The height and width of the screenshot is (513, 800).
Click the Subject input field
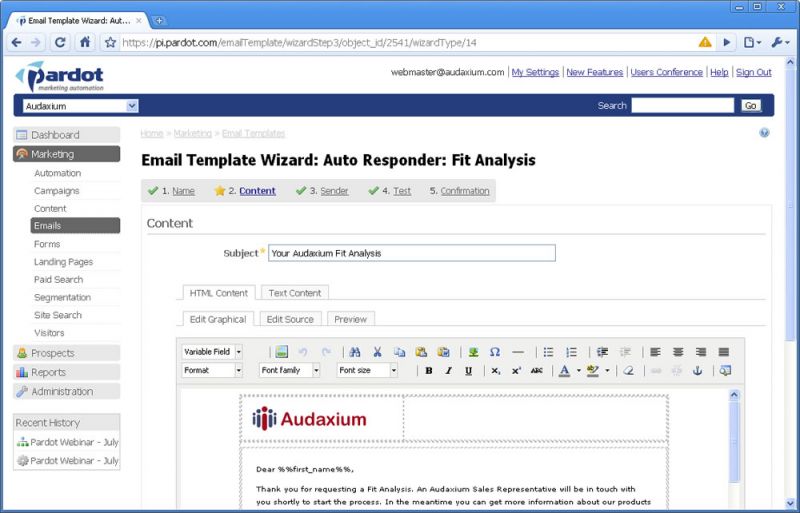412,253
